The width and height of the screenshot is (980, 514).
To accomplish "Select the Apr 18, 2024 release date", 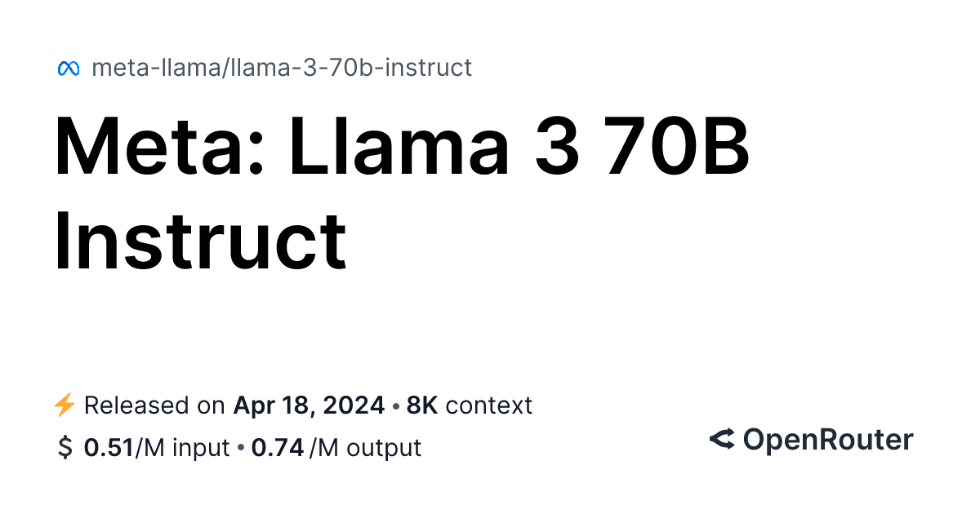I will coord(310,405).
